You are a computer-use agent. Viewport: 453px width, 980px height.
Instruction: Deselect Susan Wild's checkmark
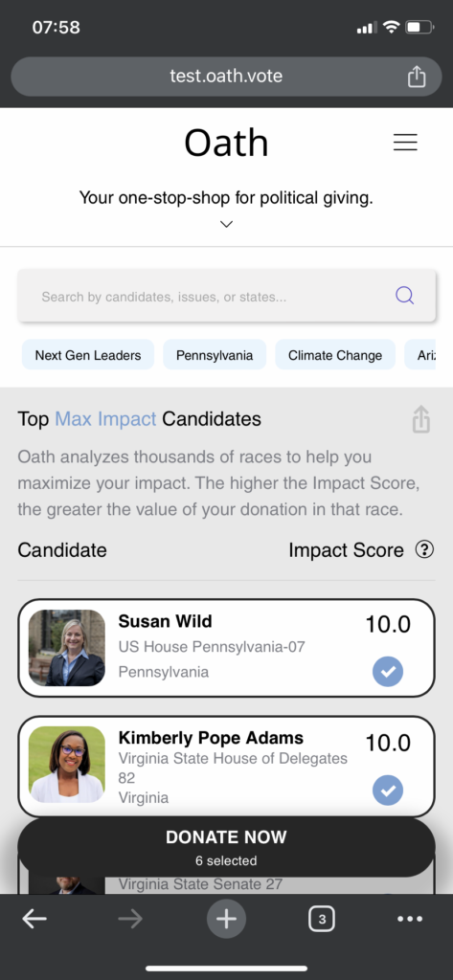388,672
